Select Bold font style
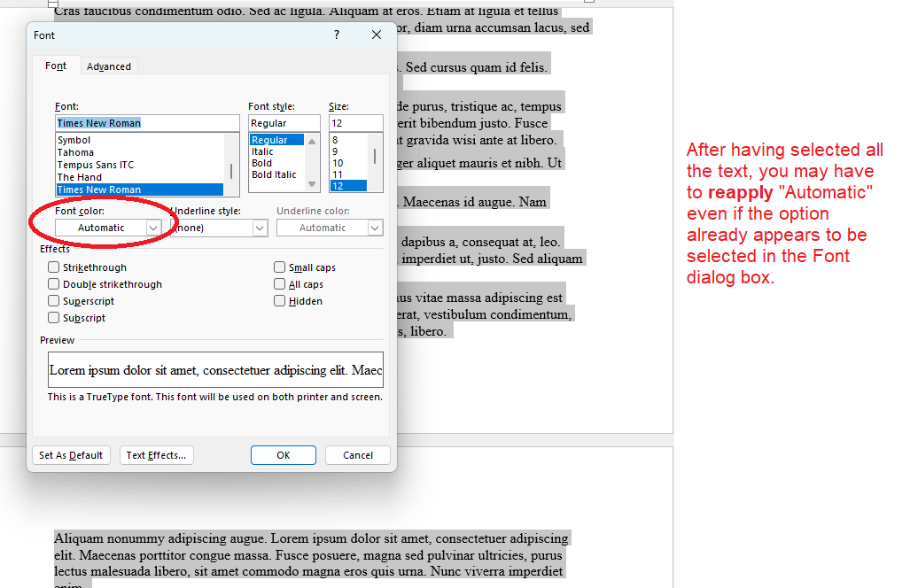Image resolution: width=910 pixels, height=588 pixels. 276,163
